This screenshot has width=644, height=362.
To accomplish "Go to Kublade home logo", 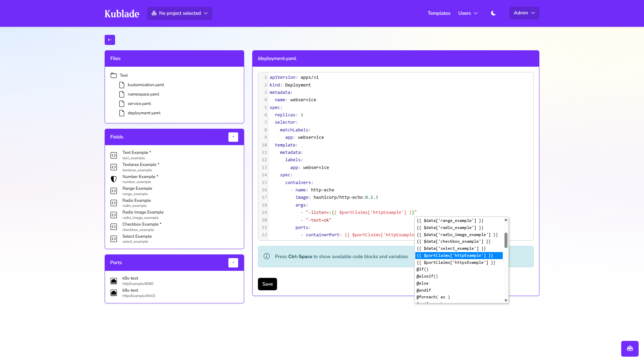I will point(122,14).
